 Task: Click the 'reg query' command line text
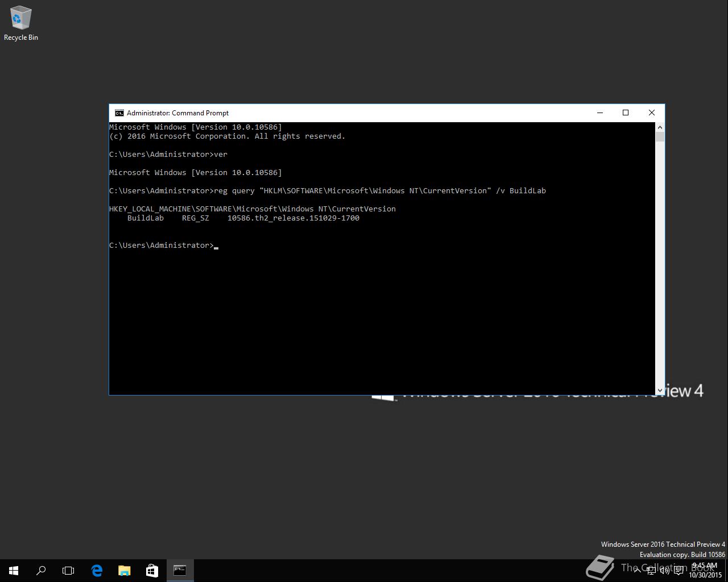coord(328,190)
